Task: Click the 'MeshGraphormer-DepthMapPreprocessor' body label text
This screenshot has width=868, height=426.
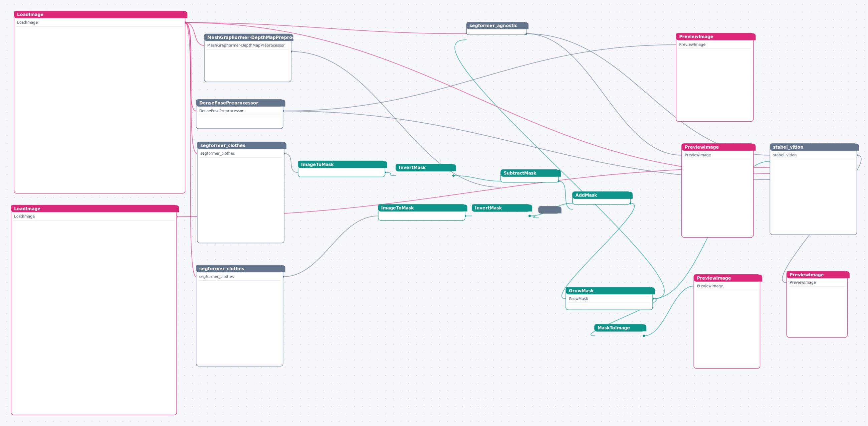Action: (x=246, y=45)
